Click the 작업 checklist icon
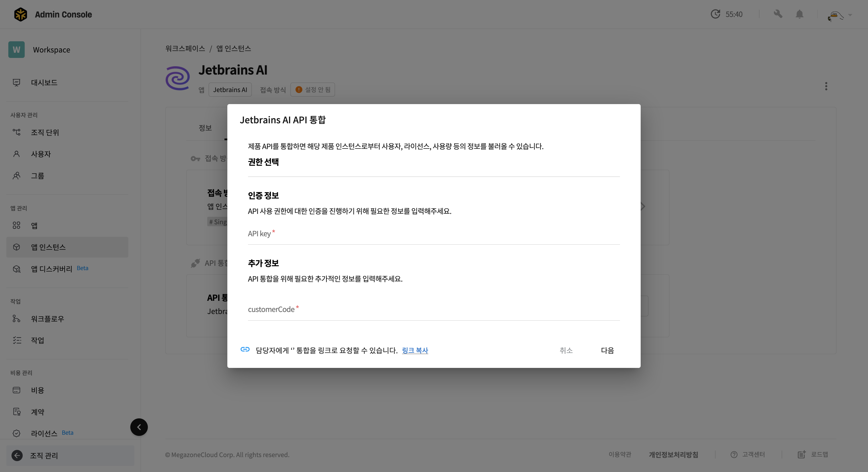Image resolution: width=868 pixels, height=472 pixels. point(17,340)
